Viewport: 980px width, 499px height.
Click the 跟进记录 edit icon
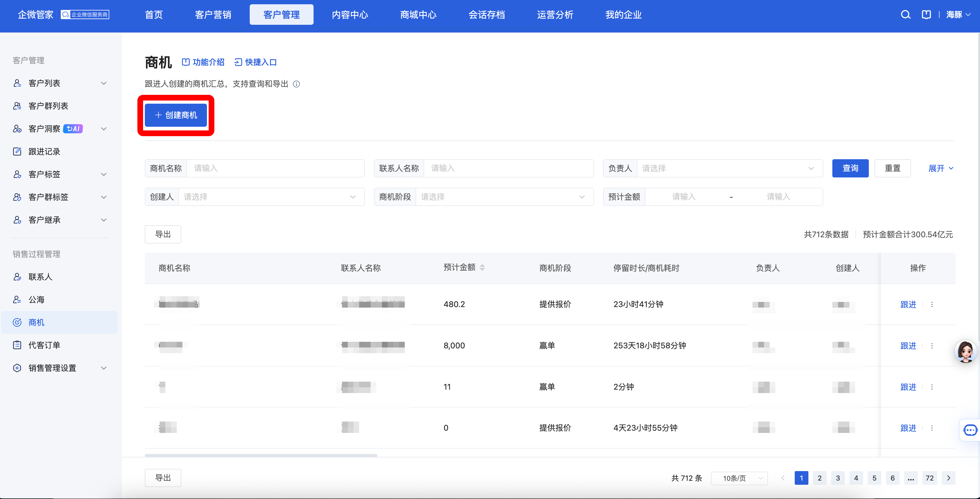17,152
